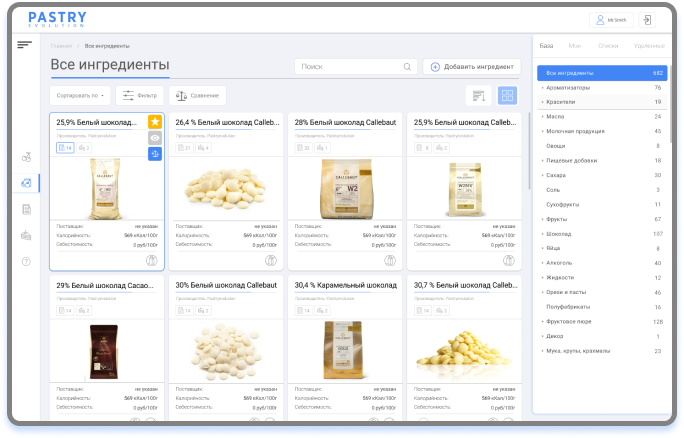Click the Добавить ингредиент button
684x438 pixels.
pyautogui.click(x=472, y=67)
